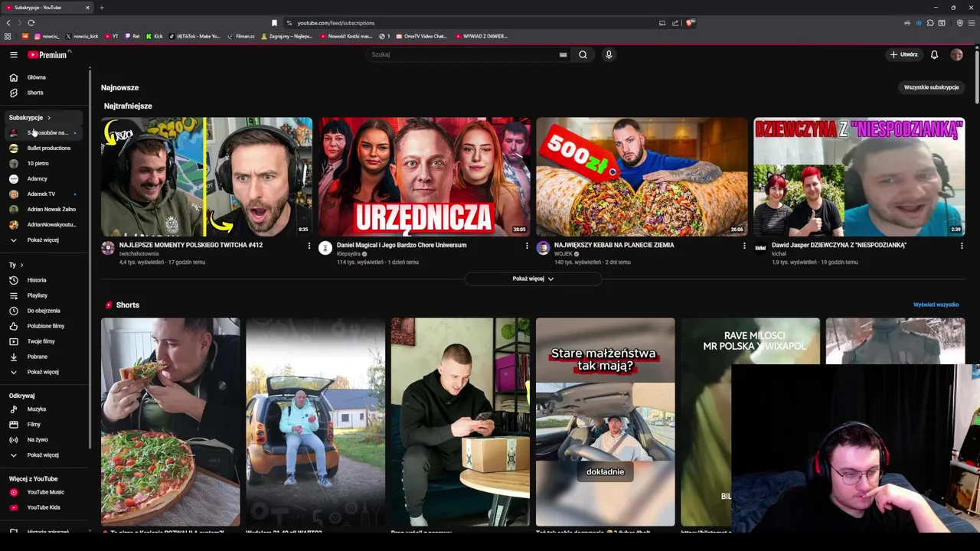Open video options for NAJWIĘKSZY KEBAB video
This screenshot has width=980, height=551.
pos(744,246)
